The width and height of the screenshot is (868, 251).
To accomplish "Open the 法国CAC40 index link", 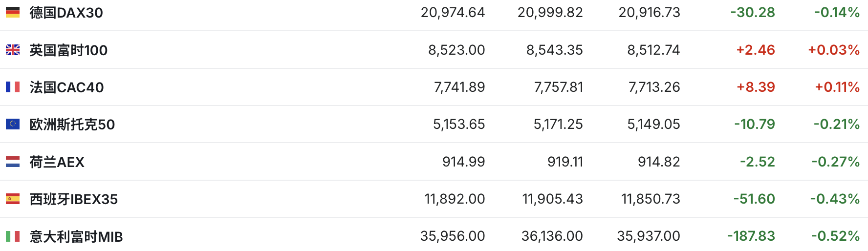I will click(66, 87).
